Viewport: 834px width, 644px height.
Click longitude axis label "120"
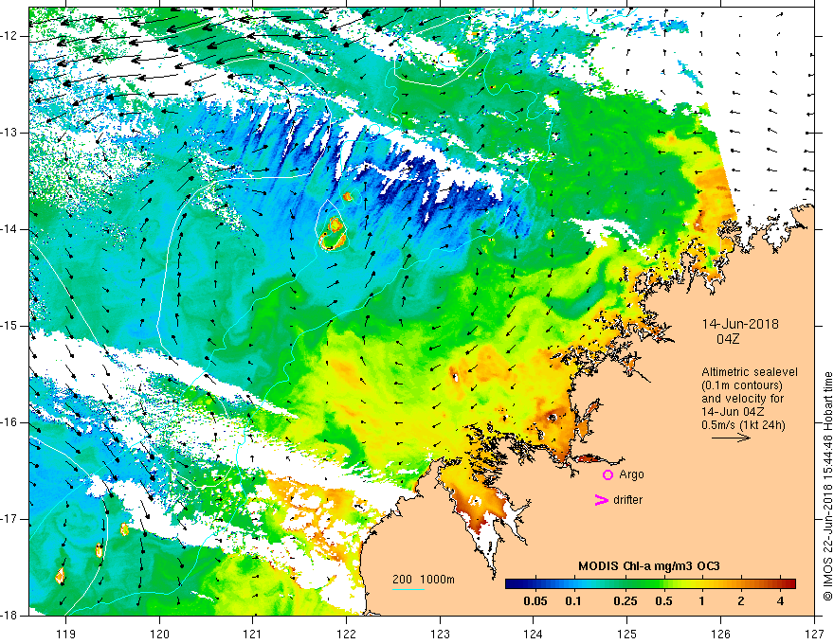(159, 634)
